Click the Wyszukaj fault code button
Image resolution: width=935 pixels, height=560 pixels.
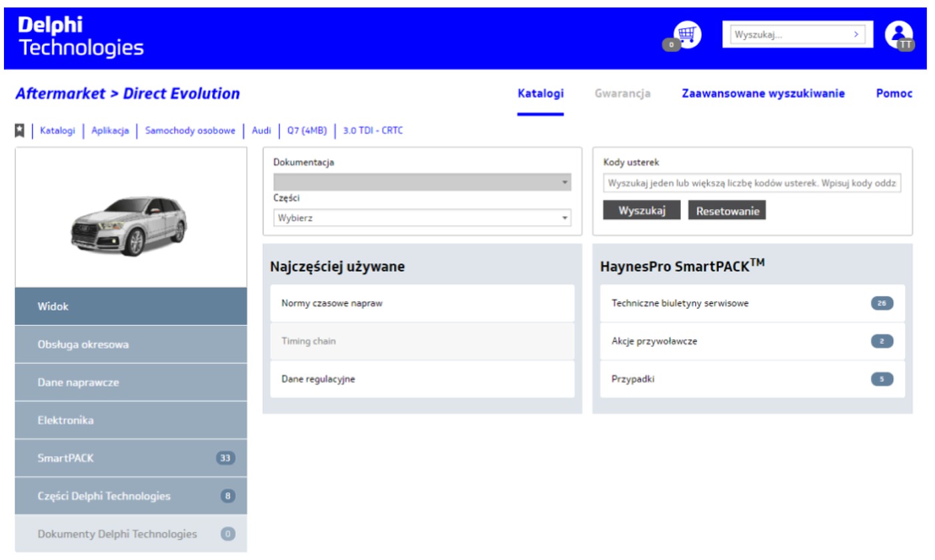click(x=643, y=210)
